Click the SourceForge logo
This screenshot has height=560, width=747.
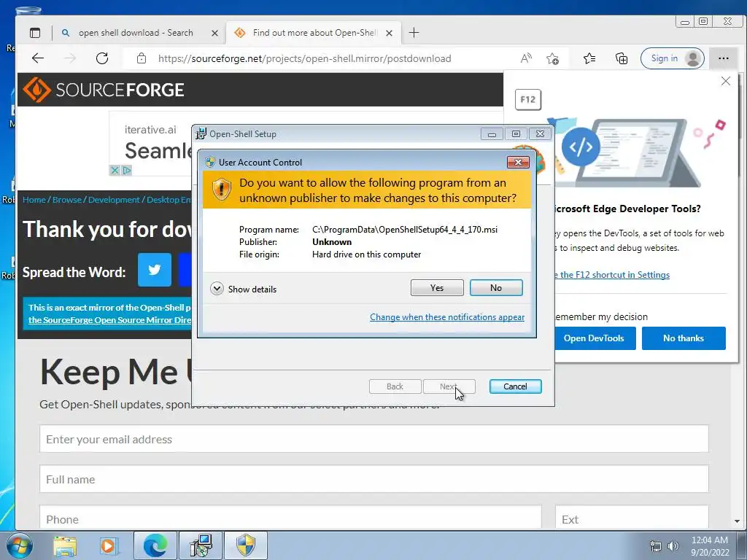104,90
